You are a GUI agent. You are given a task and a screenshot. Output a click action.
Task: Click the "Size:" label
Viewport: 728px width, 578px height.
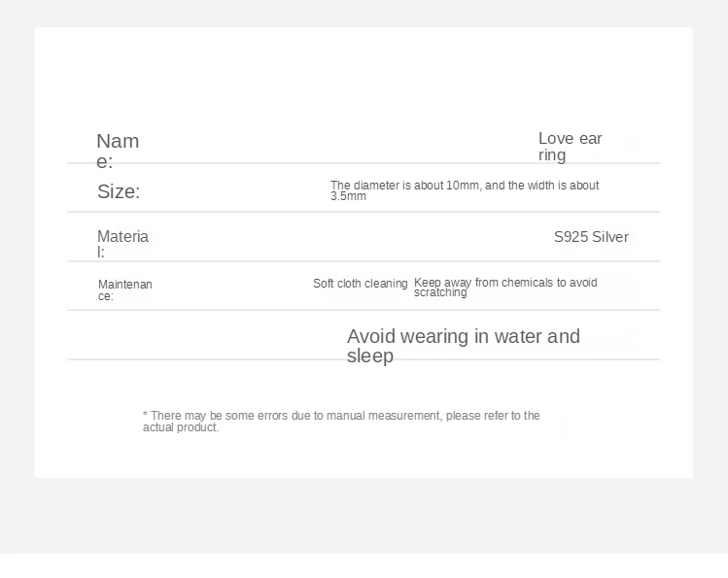pyautogui.click(x=119, y=191)
